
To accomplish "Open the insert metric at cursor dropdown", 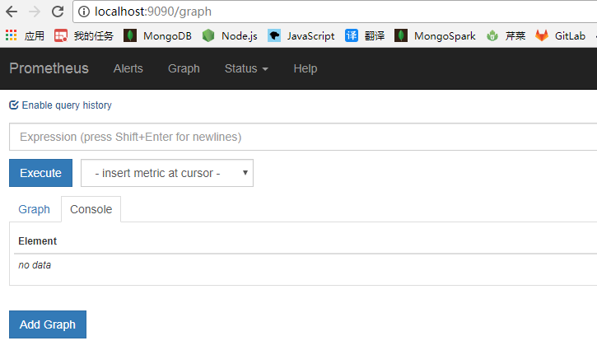I will [x=167, y=173].
